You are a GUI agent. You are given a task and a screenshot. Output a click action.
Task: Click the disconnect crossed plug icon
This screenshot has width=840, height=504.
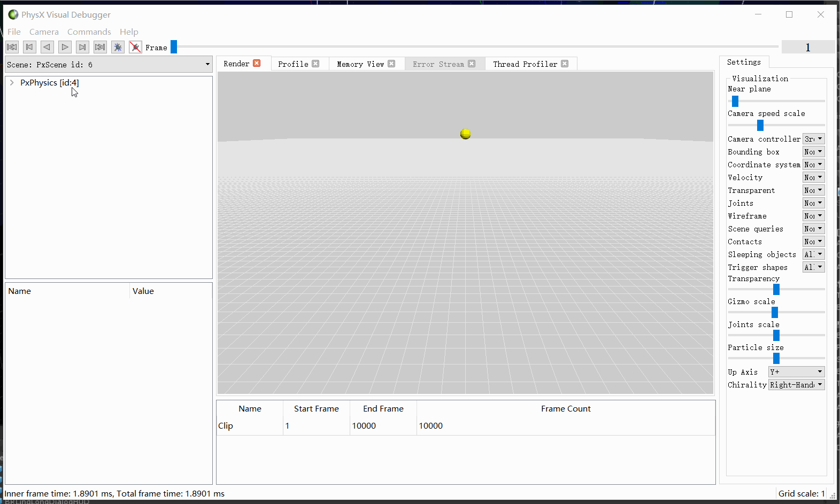(135, 47)
